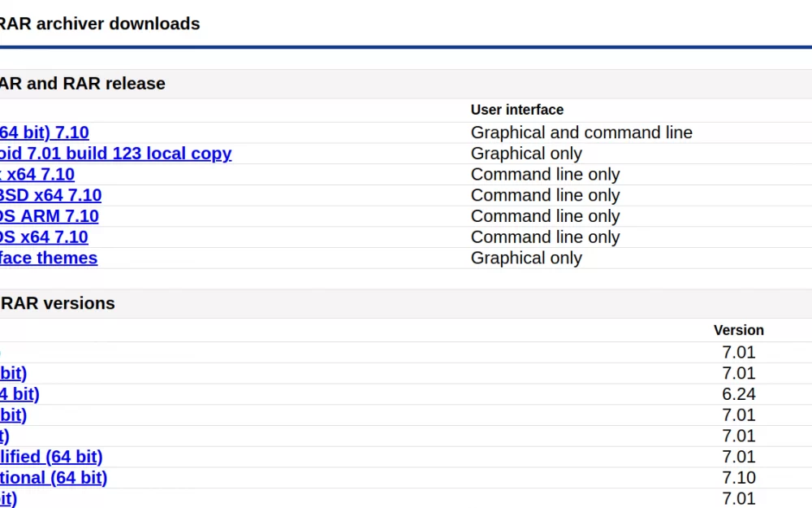Image resolution: width=812 pixels, height=508 pixels.
Task: Select the 6.24 version value
Action: [x=738, y=394]
